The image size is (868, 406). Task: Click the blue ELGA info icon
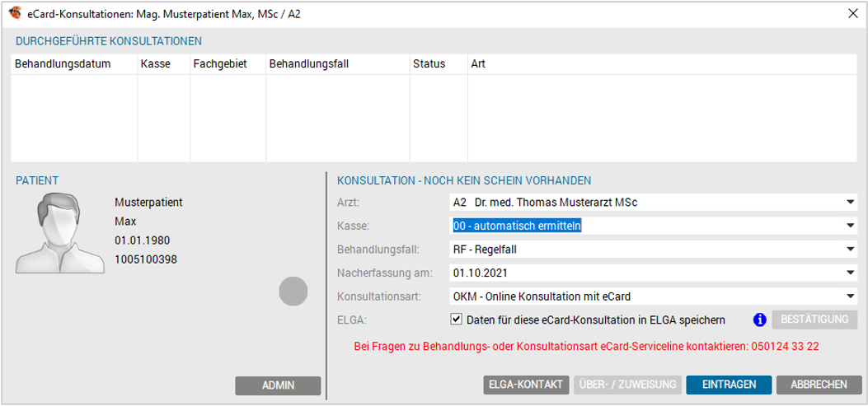[761, 320]
